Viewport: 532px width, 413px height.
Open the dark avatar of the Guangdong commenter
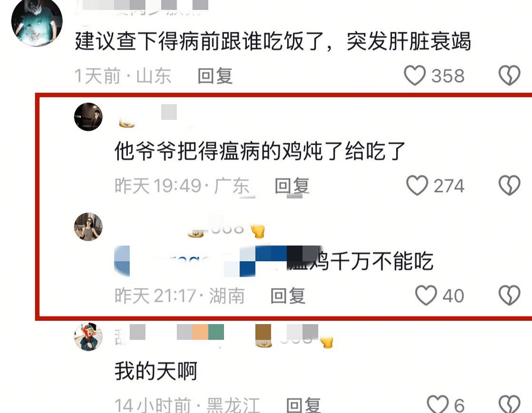88,117
